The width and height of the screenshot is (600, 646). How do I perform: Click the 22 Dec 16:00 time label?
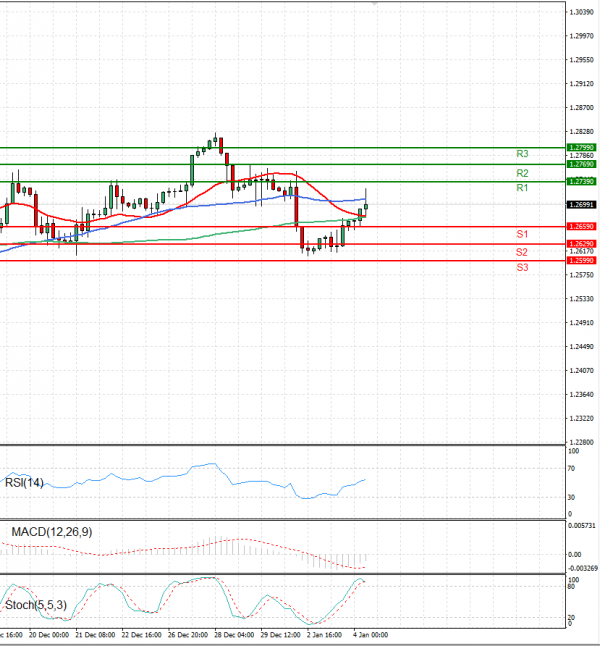(141, 635)
